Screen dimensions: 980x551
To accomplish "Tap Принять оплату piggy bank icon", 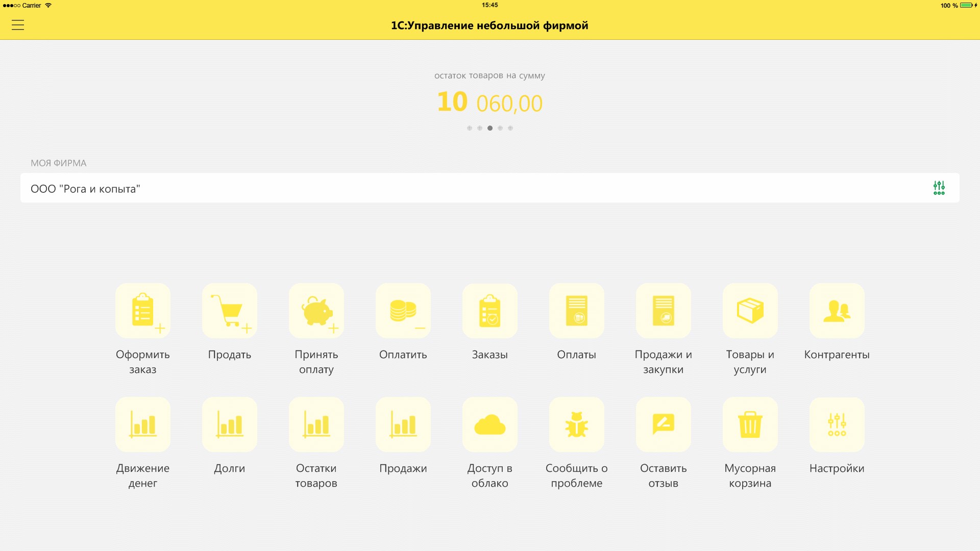I will pos(316,311).
